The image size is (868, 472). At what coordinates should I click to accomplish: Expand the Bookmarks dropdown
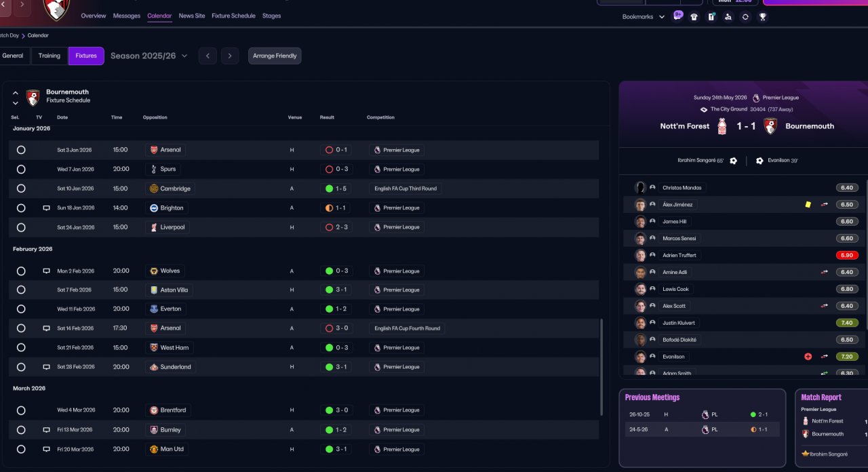[643, 17]
